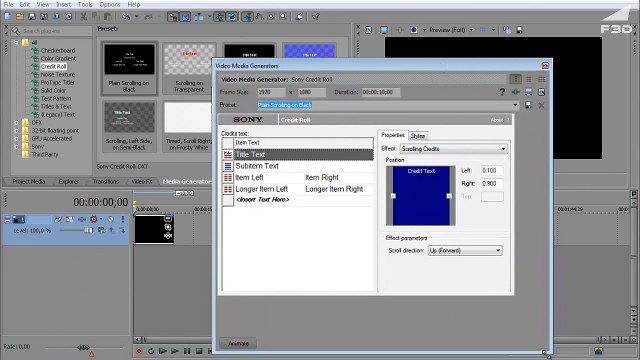The image size is (640, 360).
Task: Select the first parameter view toggle in generator
Action: pos(516,79)
